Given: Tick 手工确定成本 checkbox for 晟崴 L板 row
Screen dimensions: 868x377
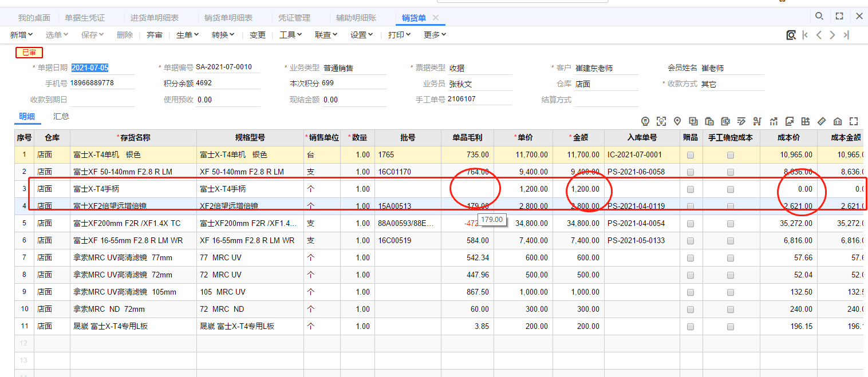Looking at the screenshot, I should point(731,327).
